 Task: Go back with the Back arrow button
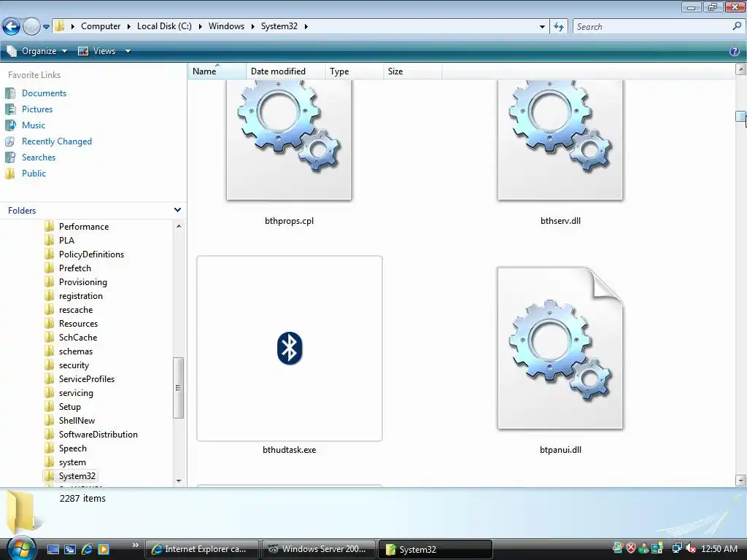tap(11, 26)
